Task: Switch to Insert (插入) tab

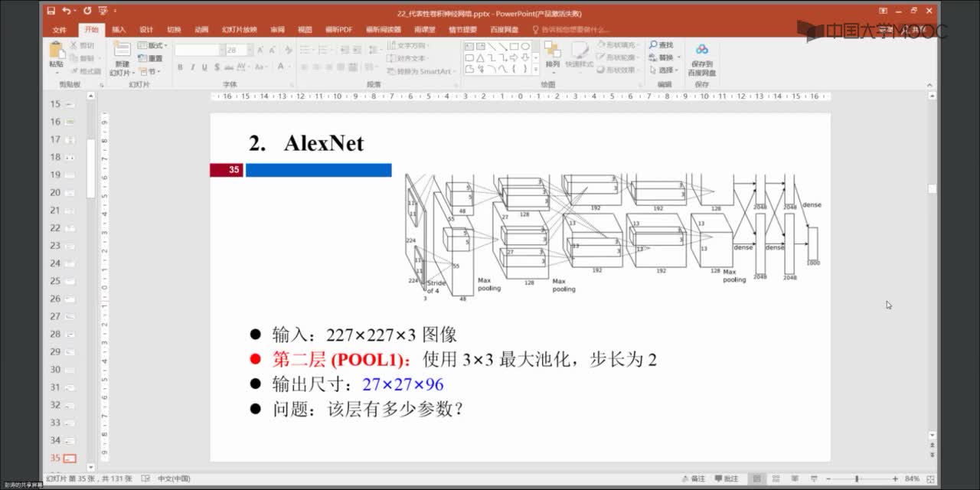Action: pos(119,29)
